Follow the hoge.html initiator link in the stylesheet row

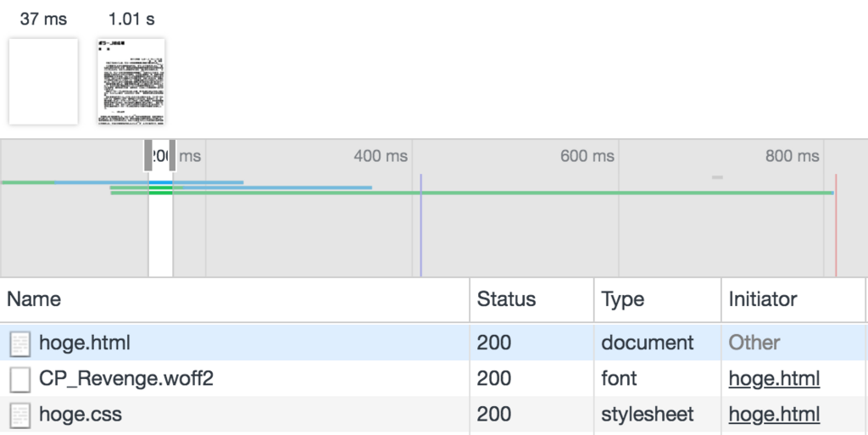pyautogui.click(x=774, y=415)
